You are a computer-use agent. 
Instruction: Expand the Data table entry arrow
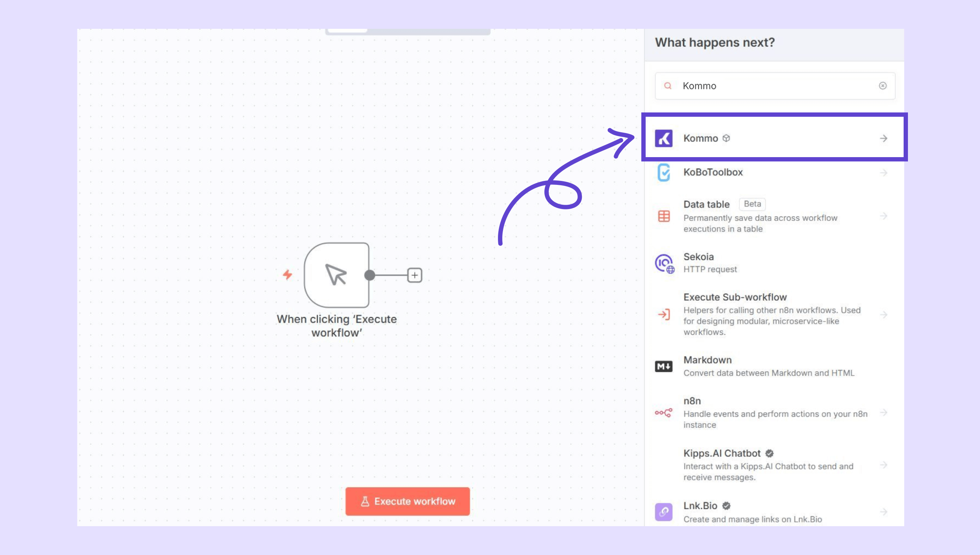tap(883, 216)
